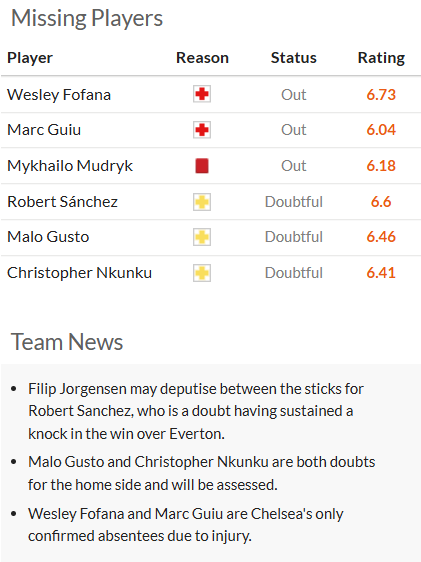Click Wesley Fofana's red injury cross icon
Screen dimensions: 421x562
pyautogui.click(x=202, y=94)
